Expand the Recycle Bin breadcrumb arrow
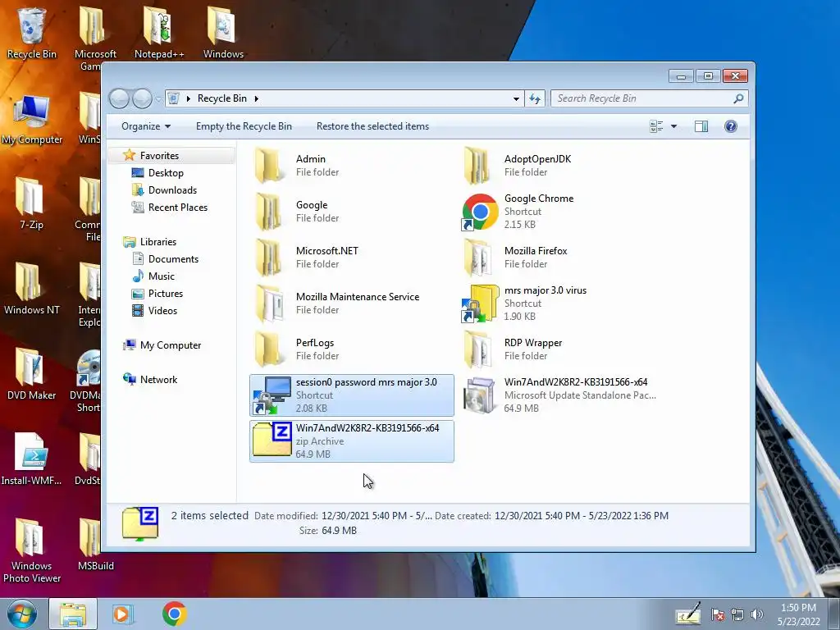Screen dimensions: 840x630 [257, 98]
